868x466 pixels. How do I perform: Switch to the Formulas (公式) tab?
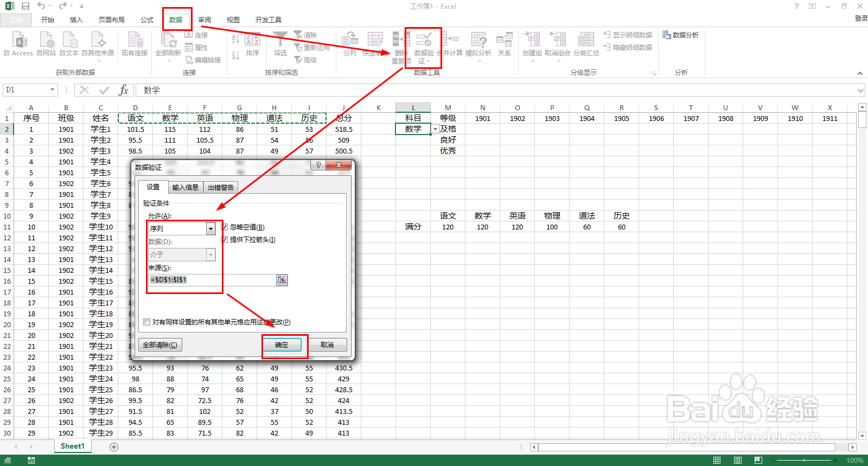[x=147, y=20]
